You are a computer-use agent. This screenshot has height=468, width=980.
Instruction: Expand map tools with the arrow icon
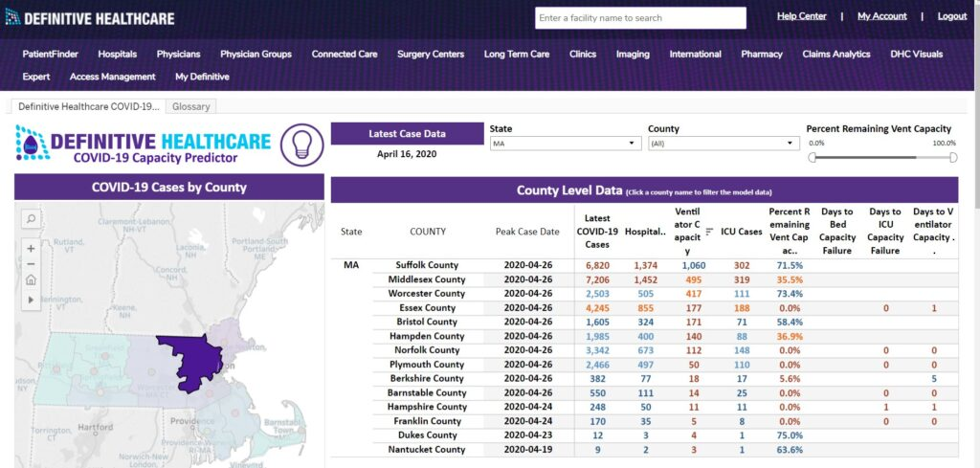click(x=31, y=300)
